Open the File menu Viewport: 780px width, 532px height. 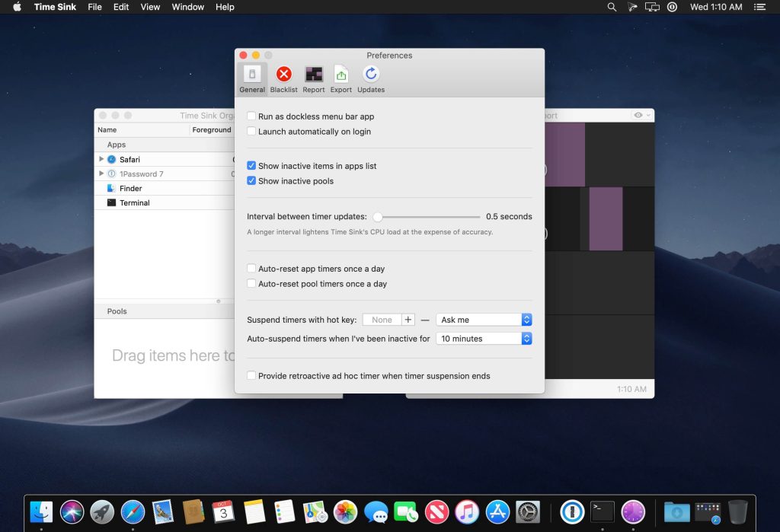[x=94, y=7]
